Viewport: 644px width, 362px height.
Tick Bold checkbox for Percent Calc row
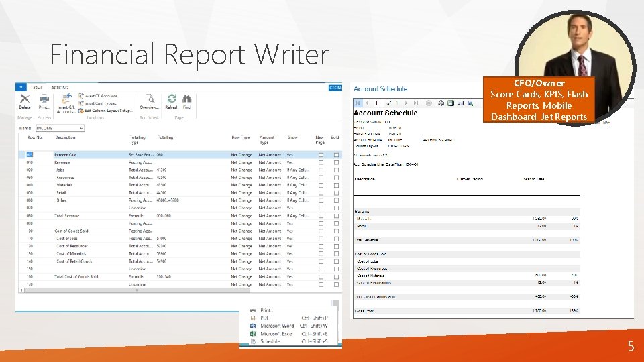(x=336, y=155)
